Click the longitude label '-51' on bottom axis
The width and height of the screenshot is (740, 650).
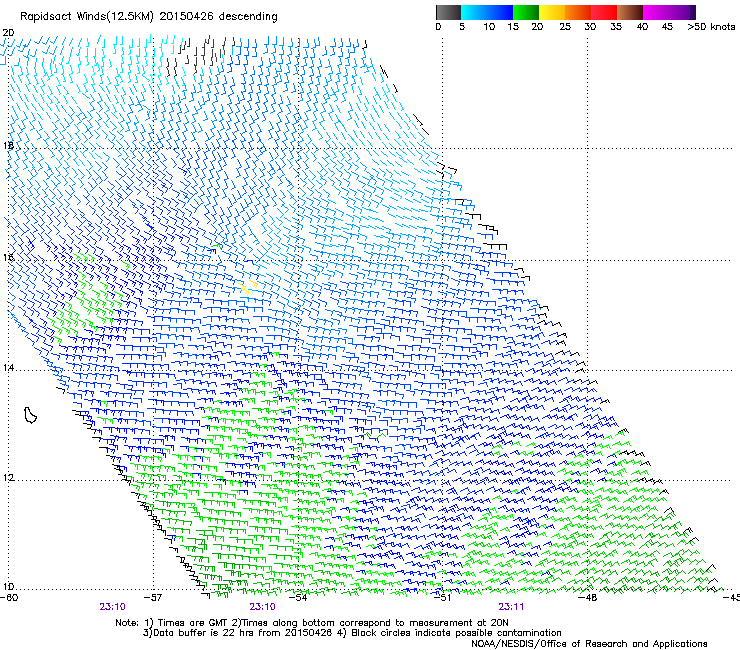[442, 597]
